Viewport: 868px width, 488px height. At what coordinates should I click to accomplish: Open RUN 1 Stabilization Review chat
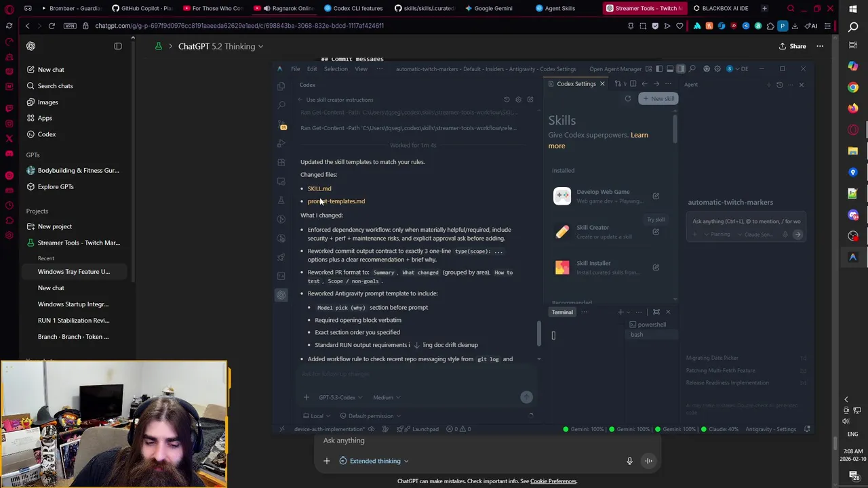coord(73,320)
